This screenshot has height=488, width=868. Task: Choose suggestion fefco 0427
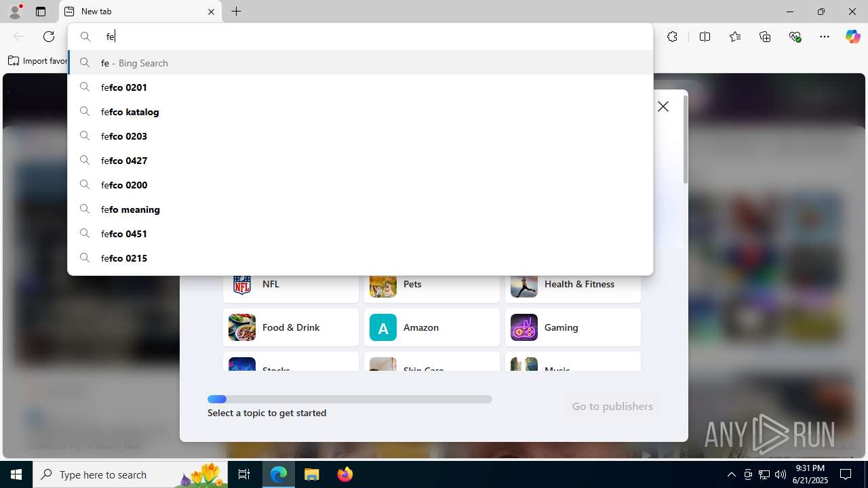[360, 160]
